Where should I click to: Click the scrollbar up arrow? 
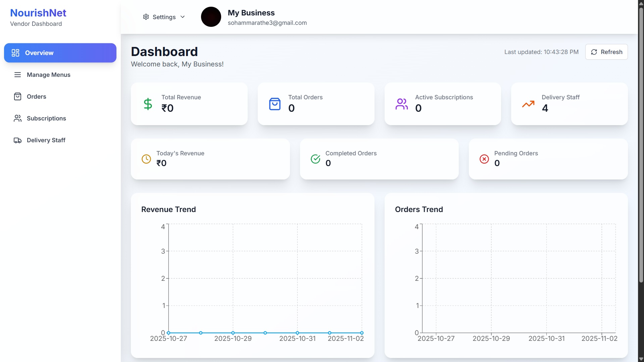(641, 3)
